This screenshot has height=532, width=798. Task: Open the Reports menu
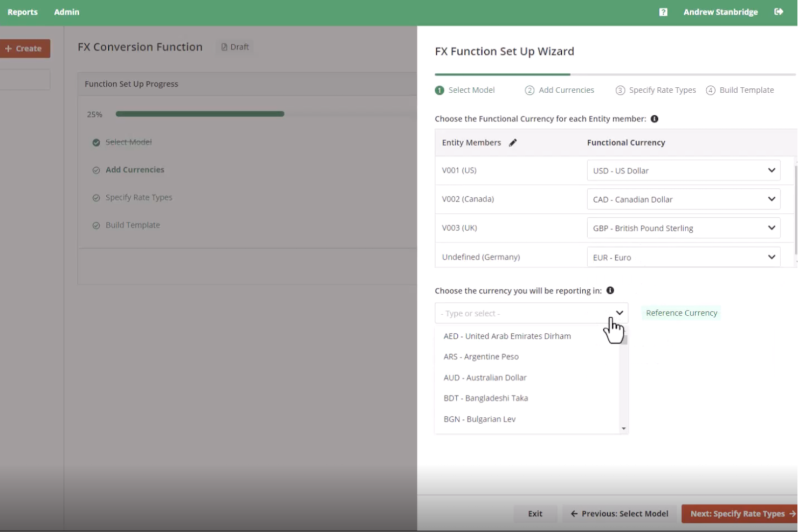coord(23,12)
